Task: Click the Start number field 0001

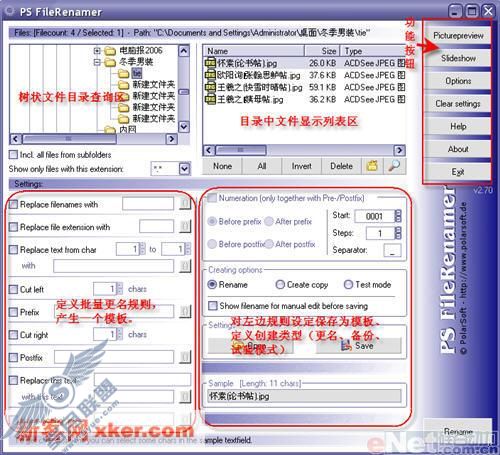Action: tap(374, 216)
